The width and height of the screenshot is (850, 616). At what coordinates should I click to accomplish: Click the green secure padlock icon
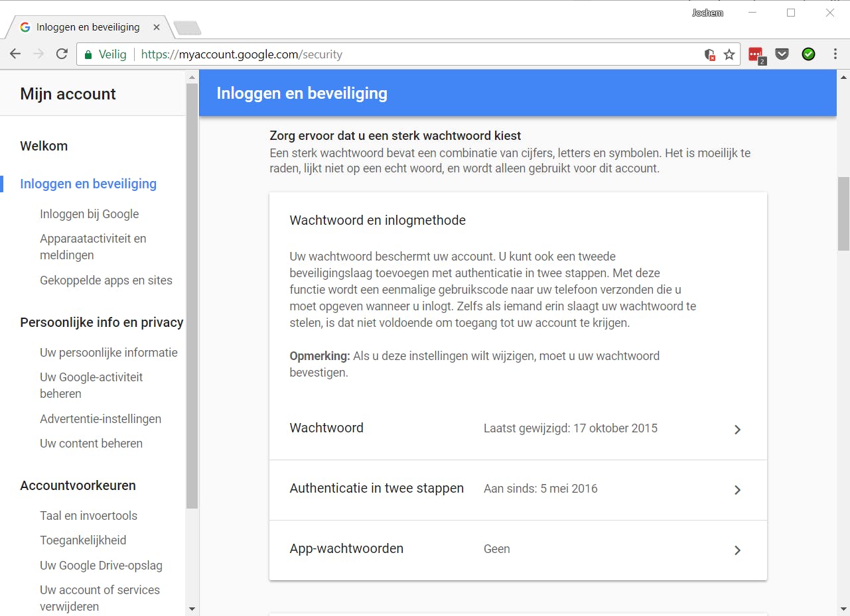(88, 54)
